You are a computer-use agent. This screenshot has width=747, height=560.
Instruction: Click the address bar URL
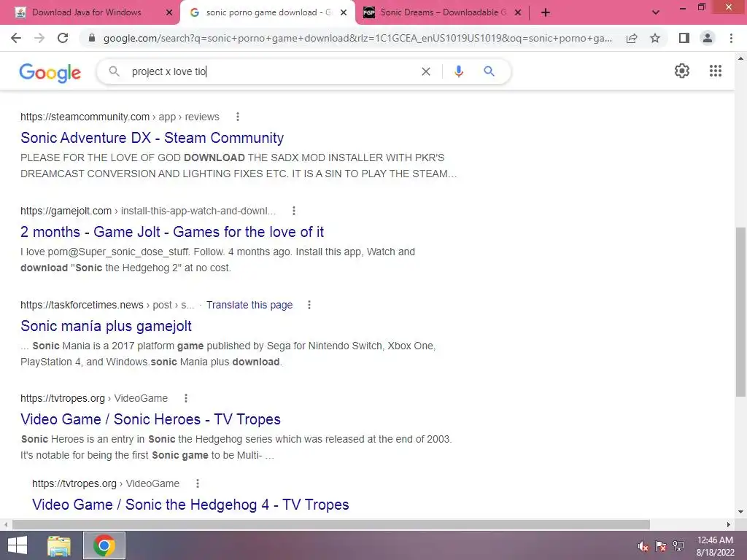[x=357, y=38]
